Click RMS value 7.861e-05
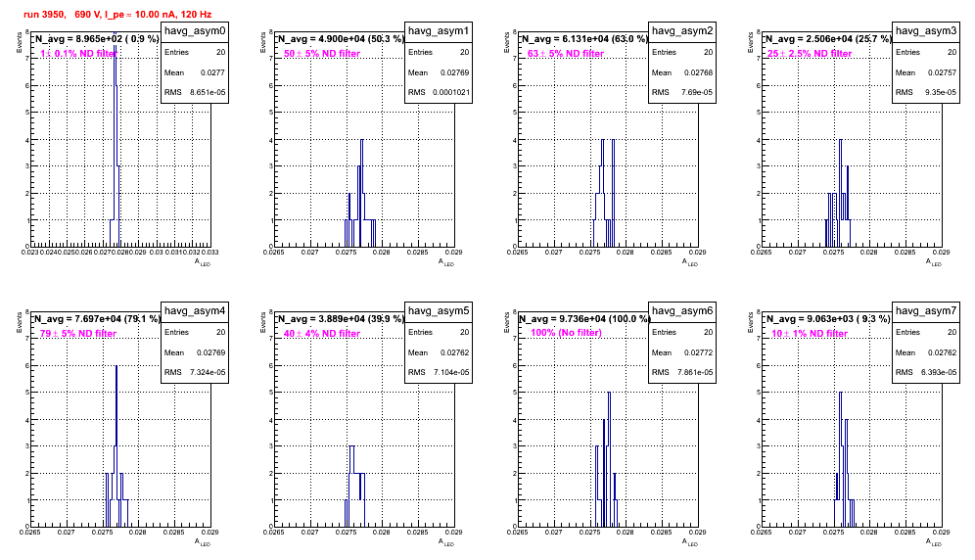This screenshot has width=975, height=560. [x=695, y=372]
